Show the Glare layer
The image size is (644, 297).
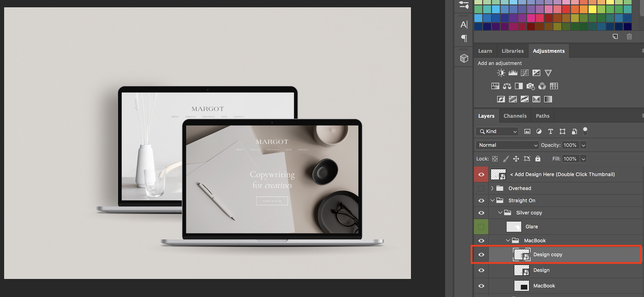[481, 227]
